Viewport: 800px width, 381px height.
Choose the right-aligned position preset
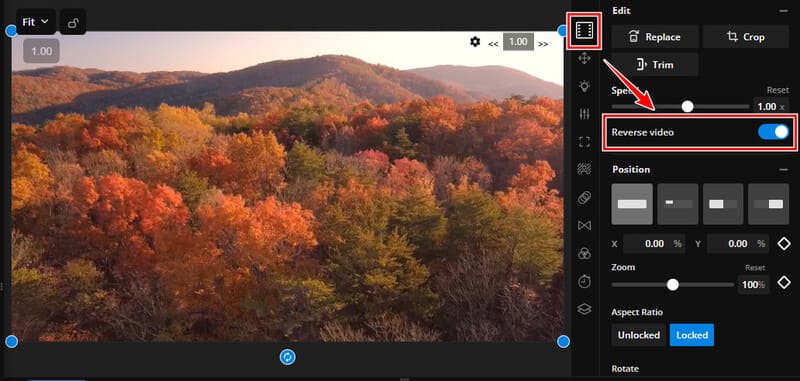coord(768,204)
